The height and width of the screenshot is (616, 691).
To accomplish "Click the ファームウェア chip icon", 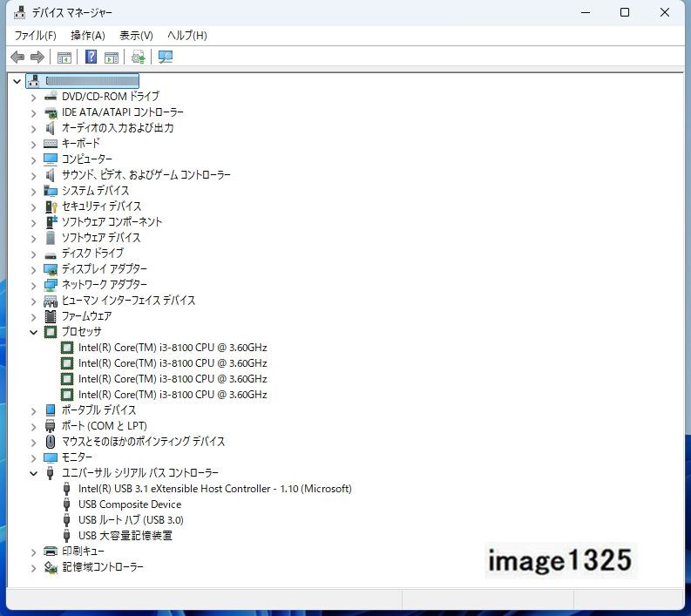I will [51, 316].
